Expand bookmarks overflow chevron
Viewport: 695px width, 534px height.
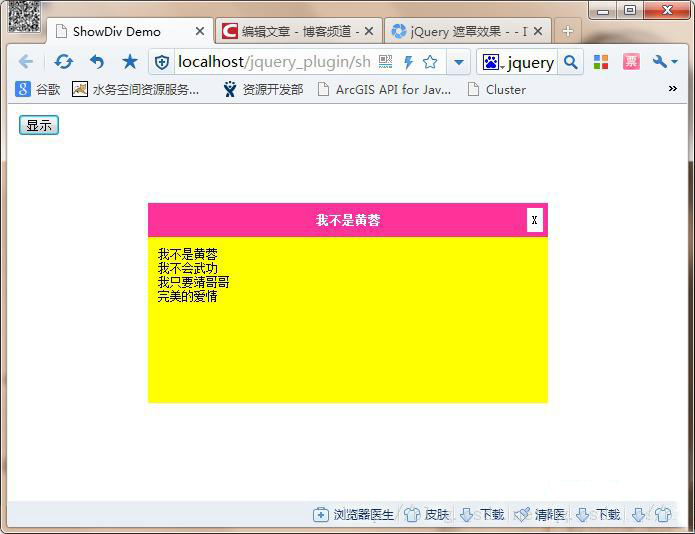pos(673,89)
